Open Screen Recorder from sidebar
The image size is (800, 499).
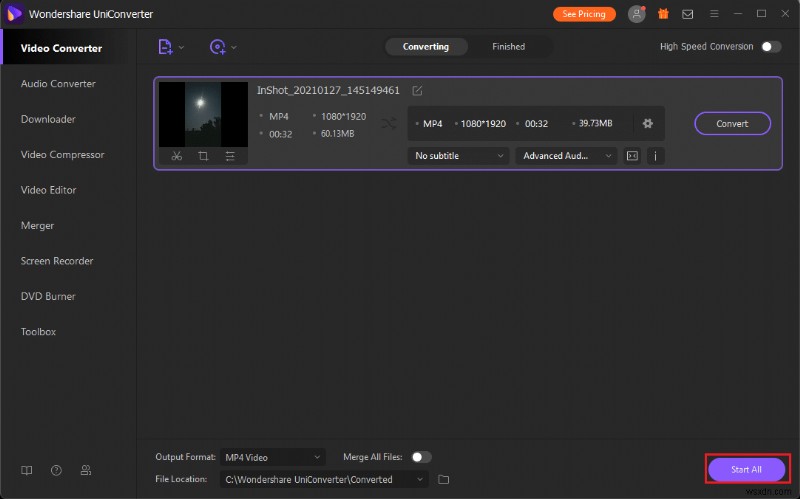pyautogui.click(x=57, y=261)
